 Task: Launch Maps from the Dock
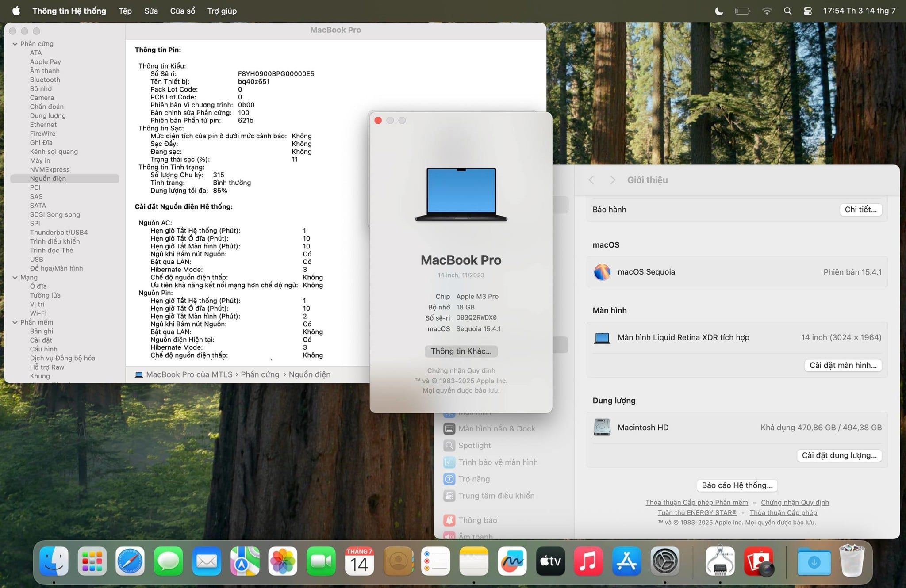click(x=245, y=561)
